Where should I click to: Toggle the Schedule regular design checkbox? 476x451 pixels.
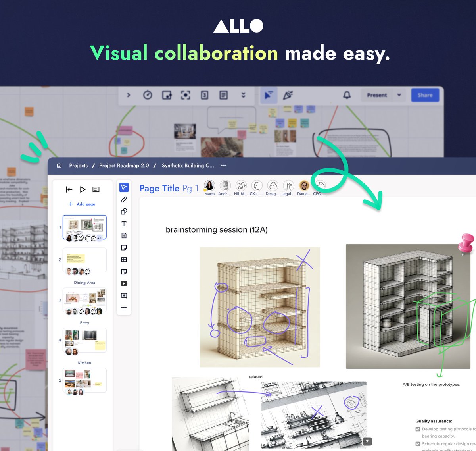[x=418, y=444]
